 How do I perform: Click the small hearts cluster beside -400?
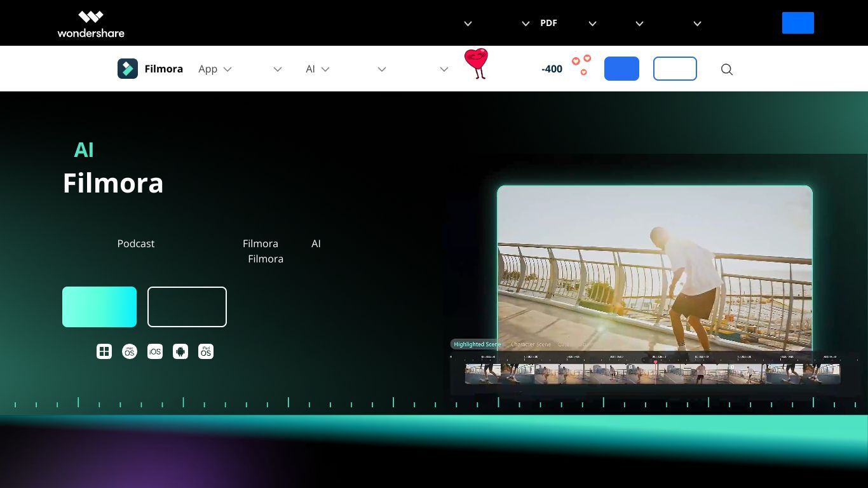tap(581, 65)
